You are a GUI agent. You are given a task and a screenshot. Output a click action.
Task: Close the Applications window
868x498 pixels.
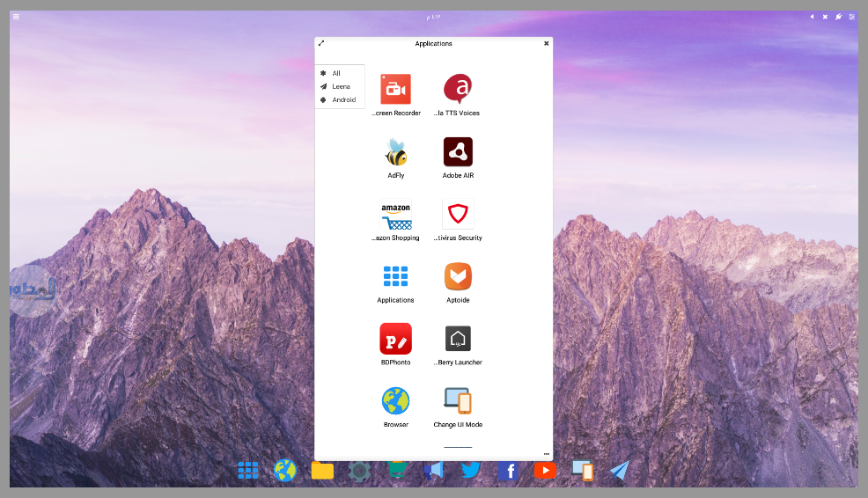click(547, 43)
